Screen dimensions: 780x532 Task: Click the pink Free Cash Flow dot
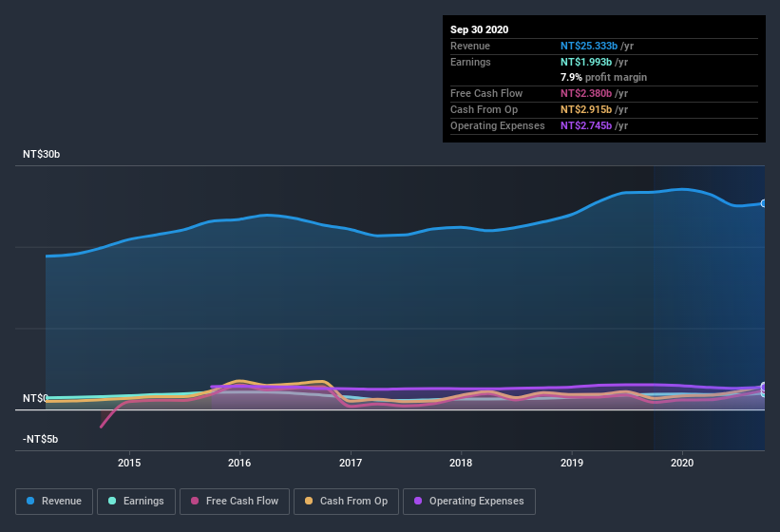pyautogui.click(x=195, y=501)
